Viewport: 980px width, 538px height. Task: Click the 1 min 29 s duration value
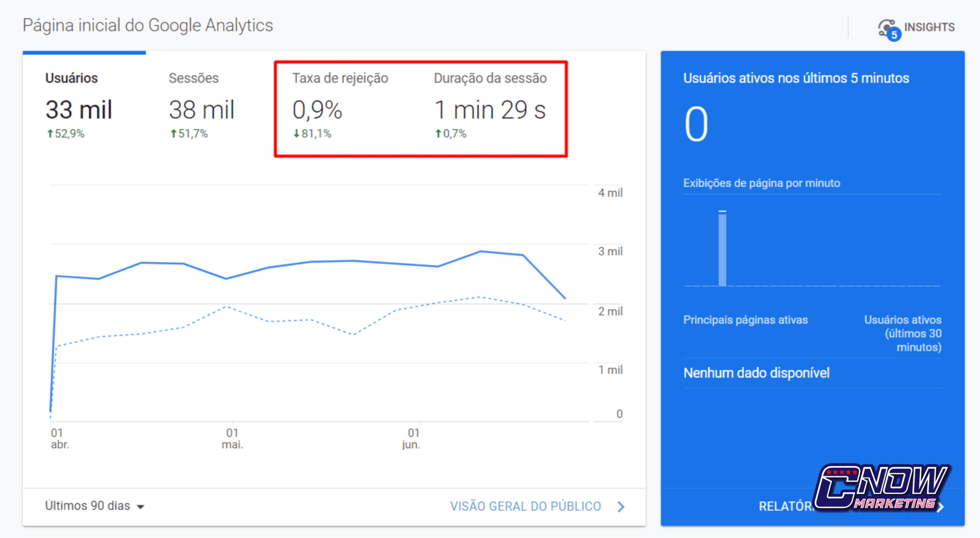point(490,110)
